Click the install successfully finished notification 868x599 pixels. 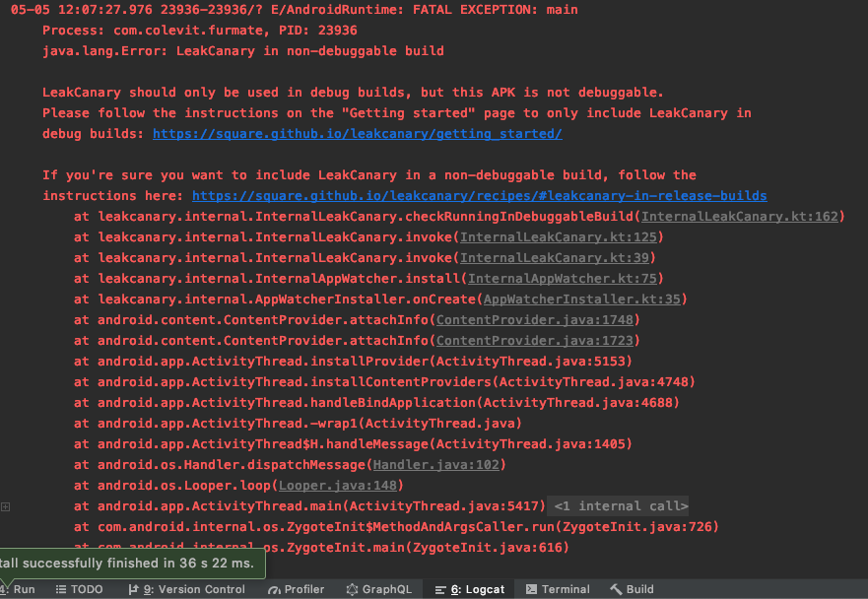point(132,563)
